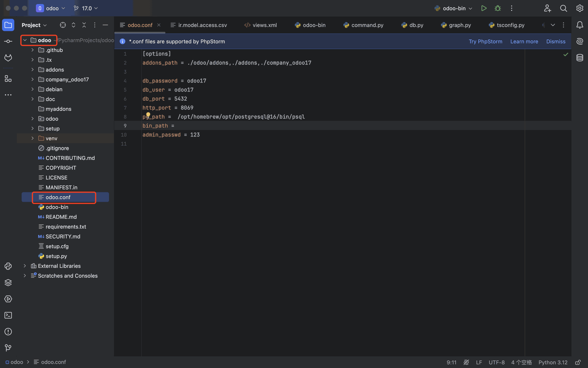Image resolution: width=588 pixels, height=368 pixels.
Task: Change UTF-8 file encoding
Action: (496, 362)
